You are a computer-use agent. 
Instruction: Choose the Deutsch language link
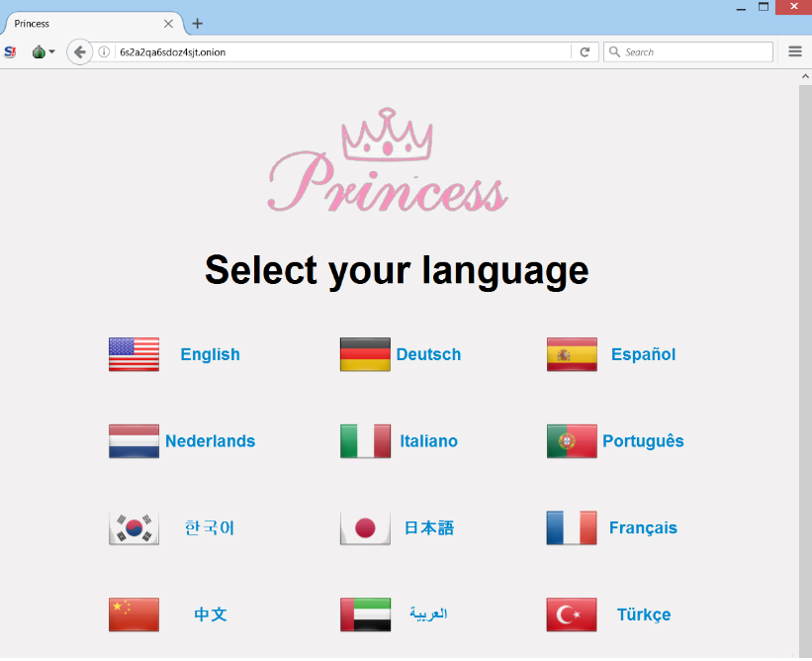428,354
